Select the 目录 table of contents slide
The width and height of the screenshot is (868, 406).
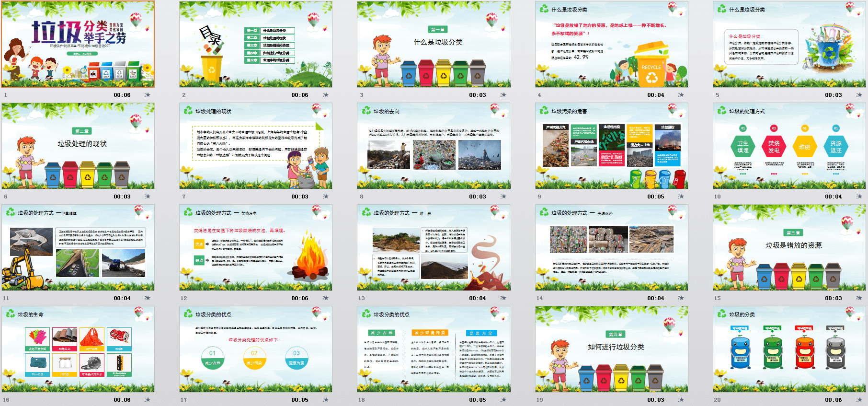(256, 44)
